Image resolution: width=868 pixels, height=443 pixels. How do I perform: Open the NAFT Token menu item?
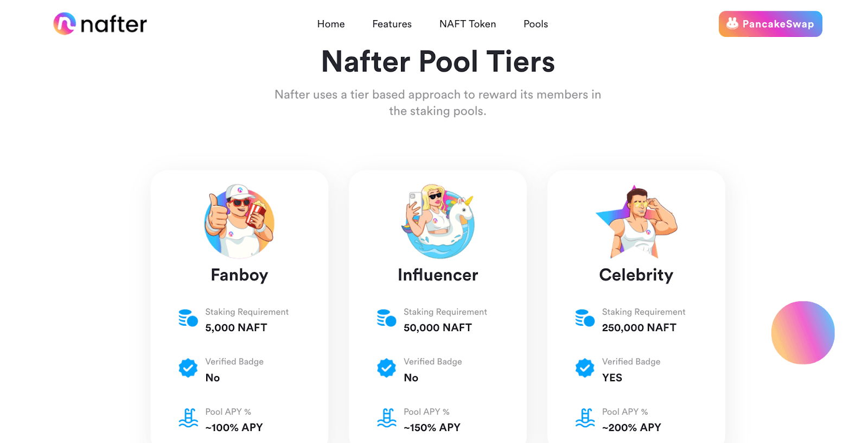pos(468,24)
